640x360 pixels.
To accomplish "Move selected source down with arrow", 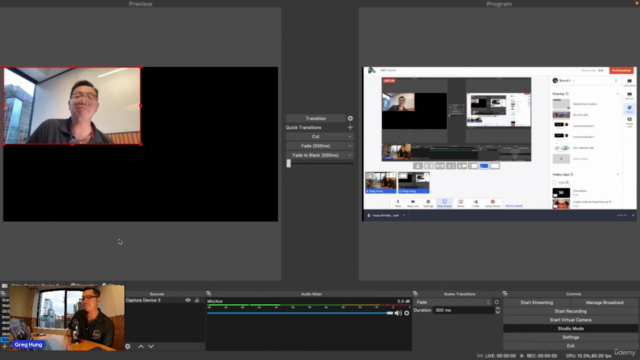I will (151, 346).
